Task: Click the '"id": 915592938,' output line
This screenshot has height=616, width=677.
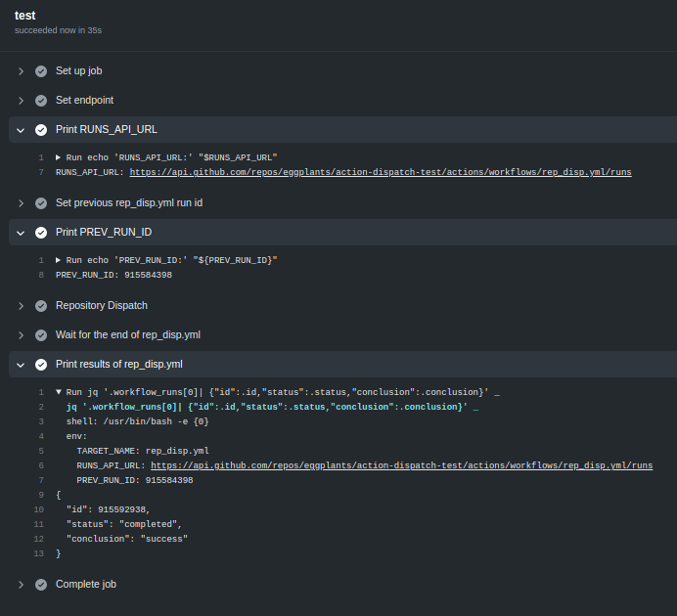Action: click(108, 509)
